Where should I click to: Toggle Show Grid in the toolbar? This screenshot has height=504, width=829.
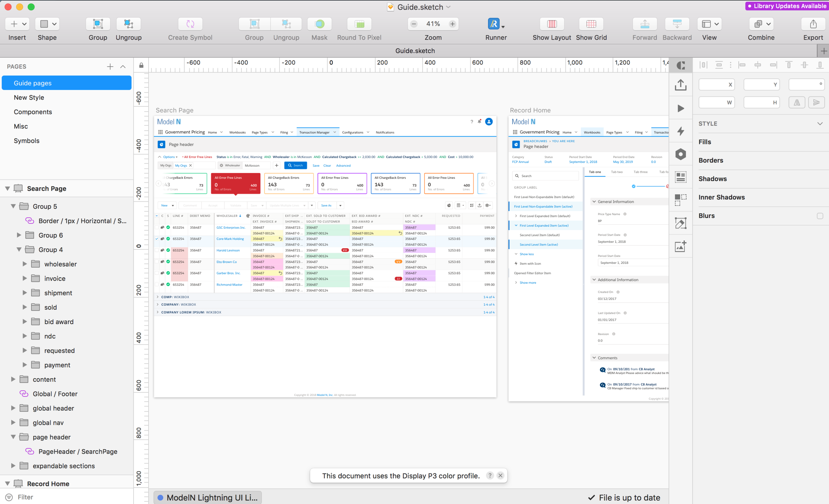(x=591, y=24)
